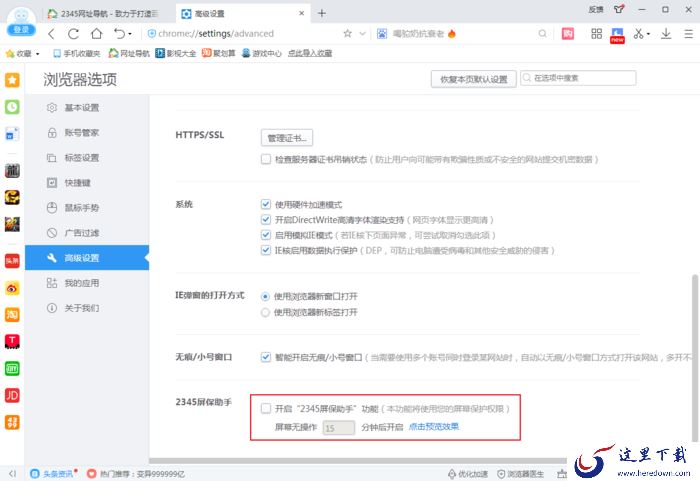Close the 高级设置 tab
This screenshot has height=481, width=700.
[302, 13]
